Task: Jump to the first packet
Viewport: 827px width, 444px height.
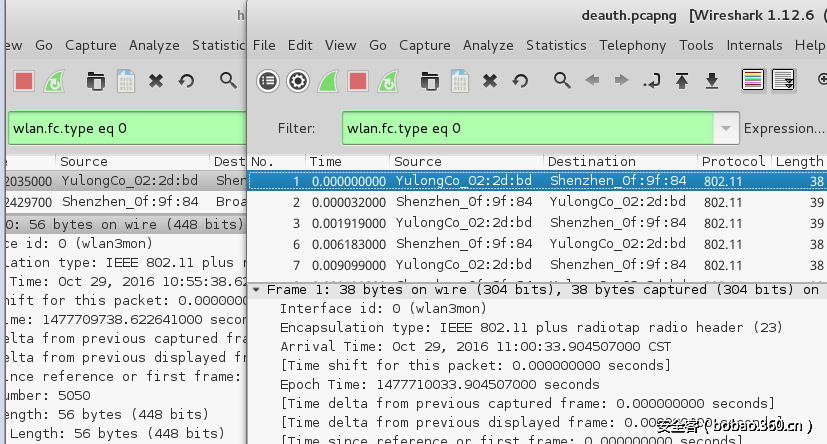Action: point(682,81)
